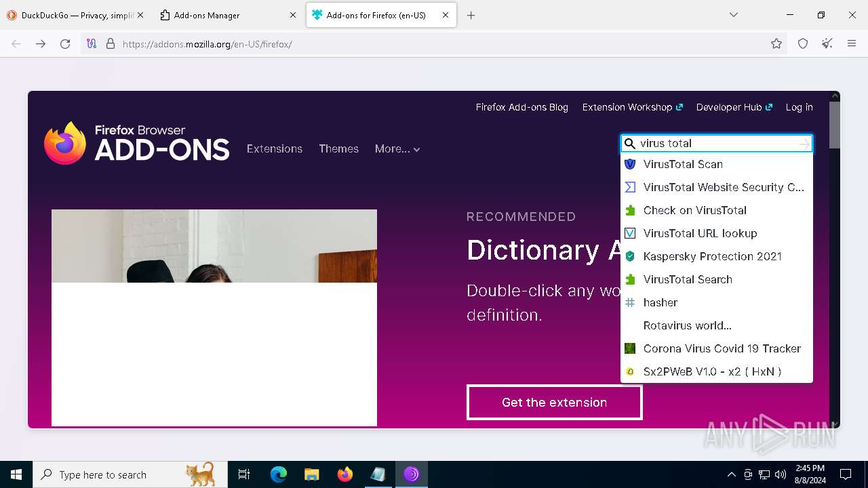Choose Rotavirus world... suggestion
The width and height of the screenshot is (868, 488).
[717, 325]
